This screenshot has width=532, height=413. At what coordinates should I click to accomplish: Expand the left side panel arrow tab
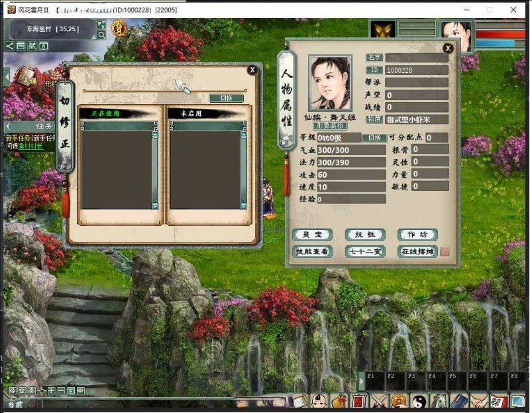(x=7, y=78)
